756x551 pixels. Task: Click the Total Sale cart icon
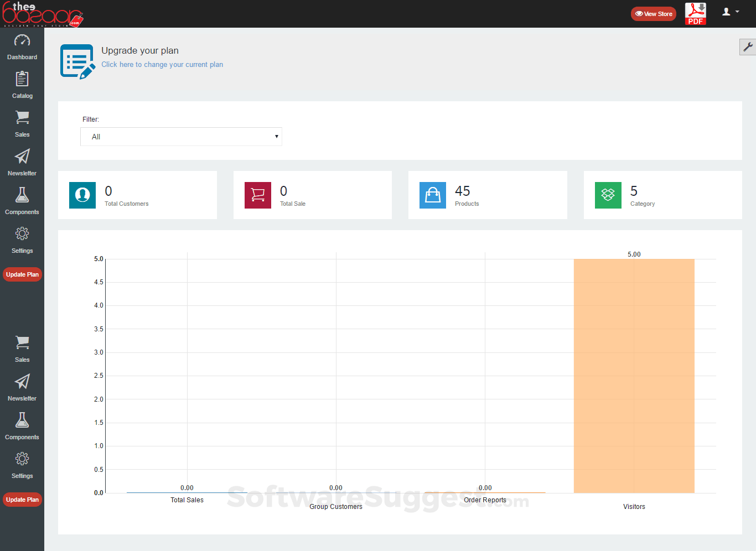pos(258,195)
